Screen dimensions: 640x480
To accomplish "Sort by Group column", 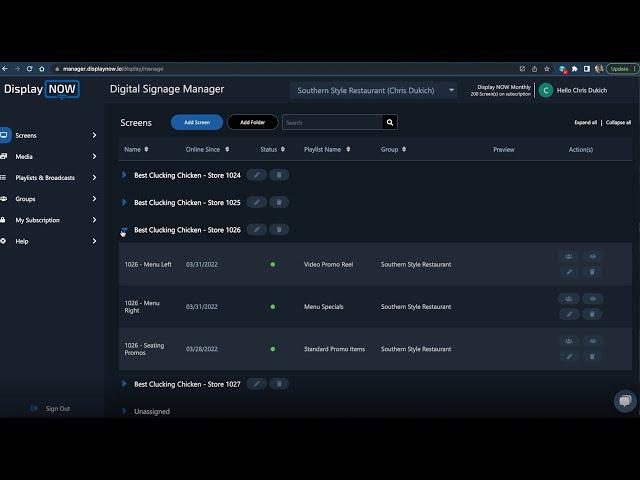I will pyautogui.click(x=393, y=149).
